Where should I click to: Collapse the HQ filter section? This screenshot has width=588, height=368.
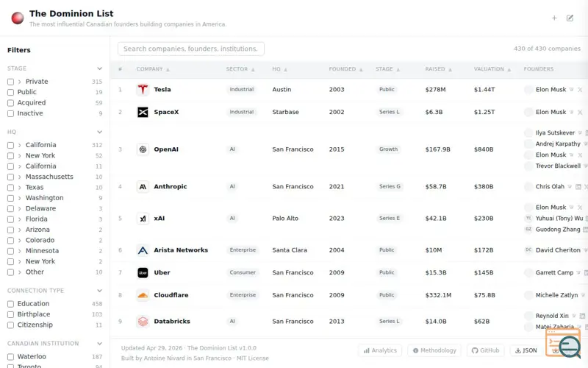[x=99, y=132]
